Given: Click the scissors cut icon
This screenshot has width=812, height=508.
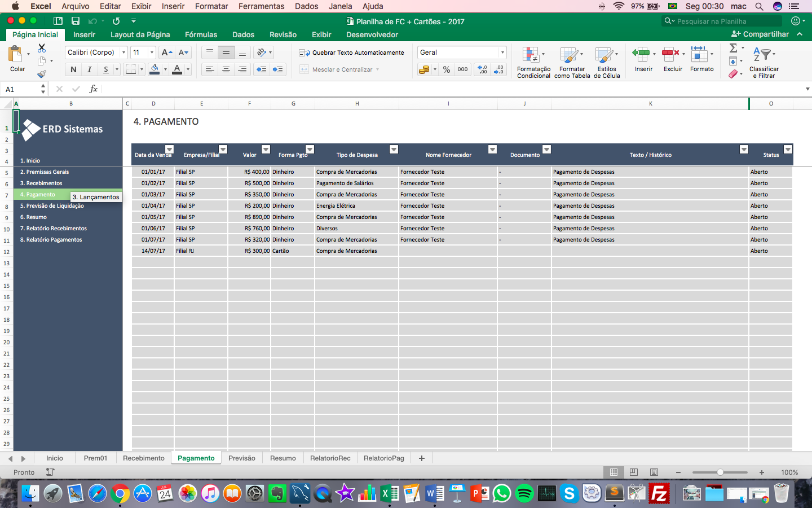Looking at the screenshot, I should 42,49.
